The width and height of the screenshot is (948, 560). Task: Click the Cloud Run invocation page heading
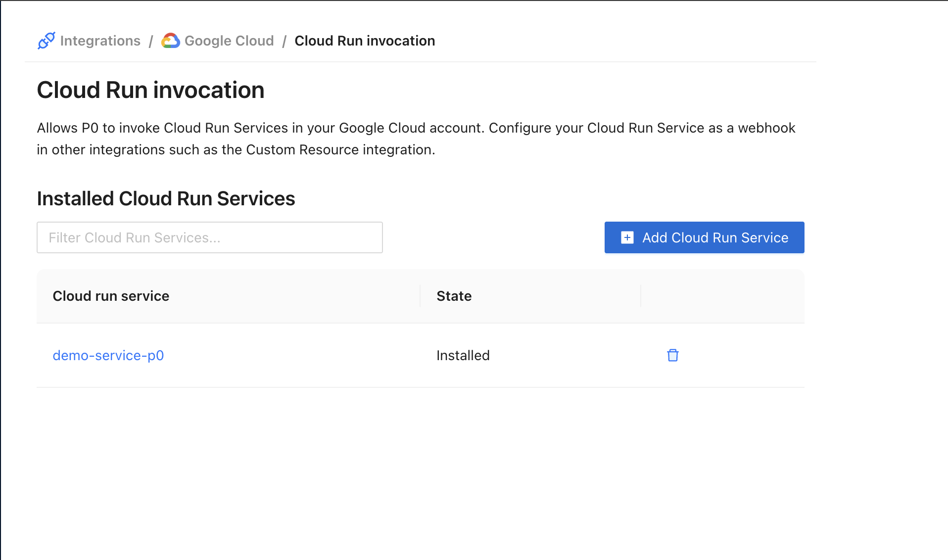150,90
